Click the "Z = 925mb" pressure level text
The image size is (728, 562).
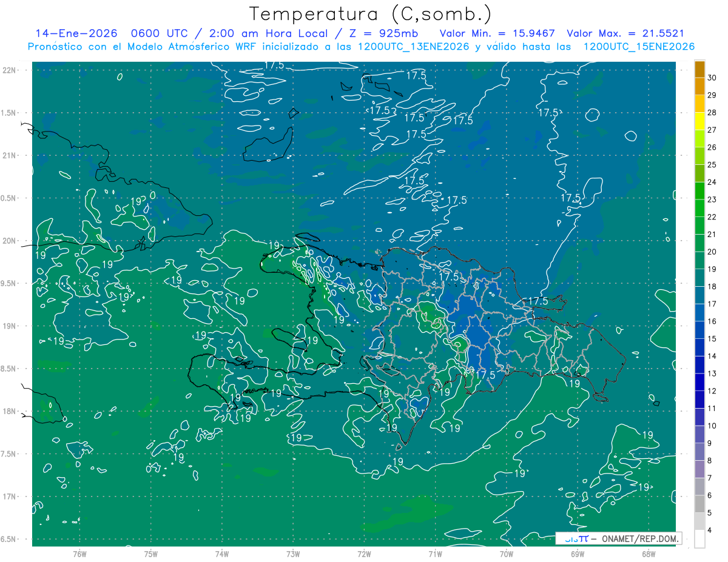tap(385, 33)
